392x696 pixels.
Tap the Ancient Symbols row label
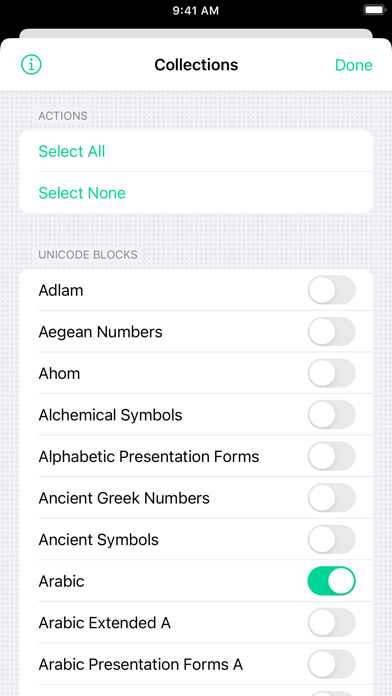click(x=99, y=540)
